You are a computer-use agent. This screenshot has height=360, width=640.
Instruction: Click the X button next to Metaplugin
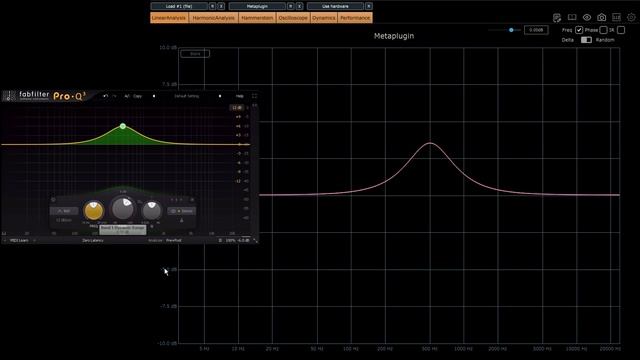pos(300,6)
